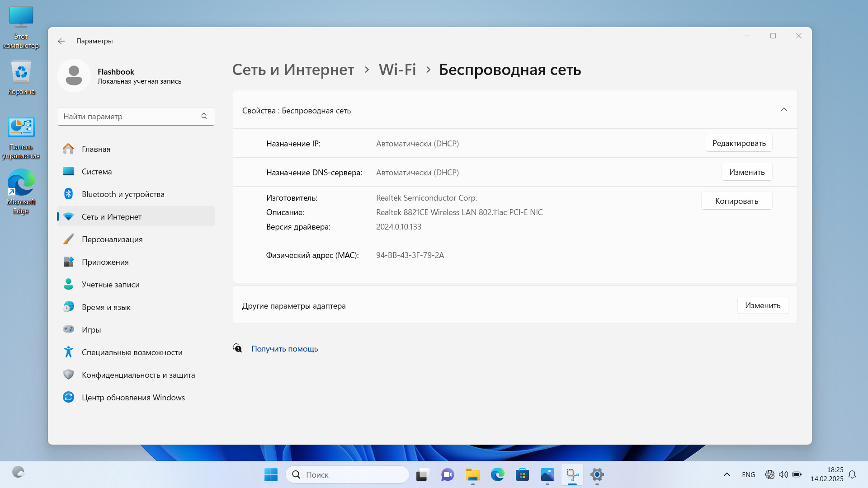Screen dimensions: 868x488
Task: Open the volume icon in system tray
Action: [x=783, y=474]
